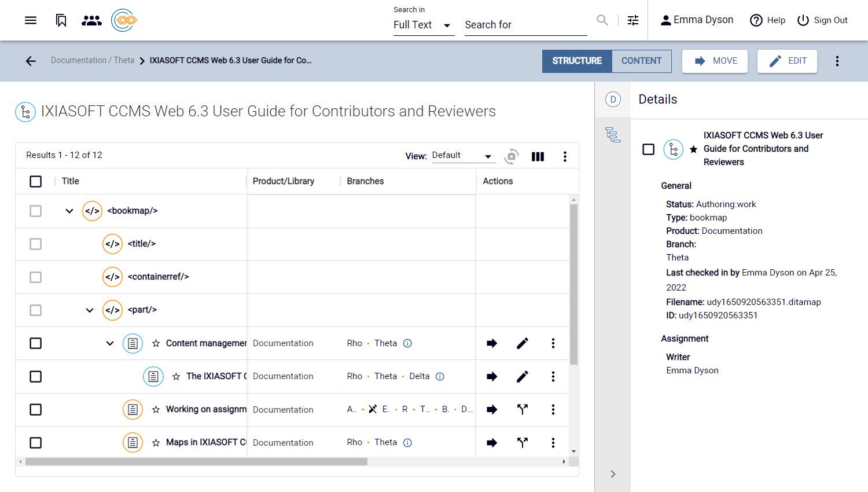Click move arrow for Maps in IXIASOFT row
Screen dimensions: 868x492
(x=492, y=443)
